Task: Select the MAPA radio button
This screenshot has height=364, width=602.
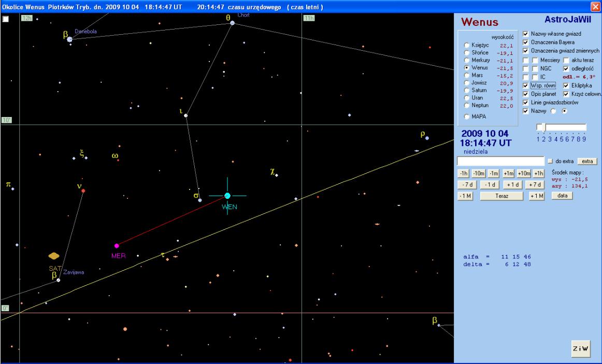Action: (x=466, y=116)
